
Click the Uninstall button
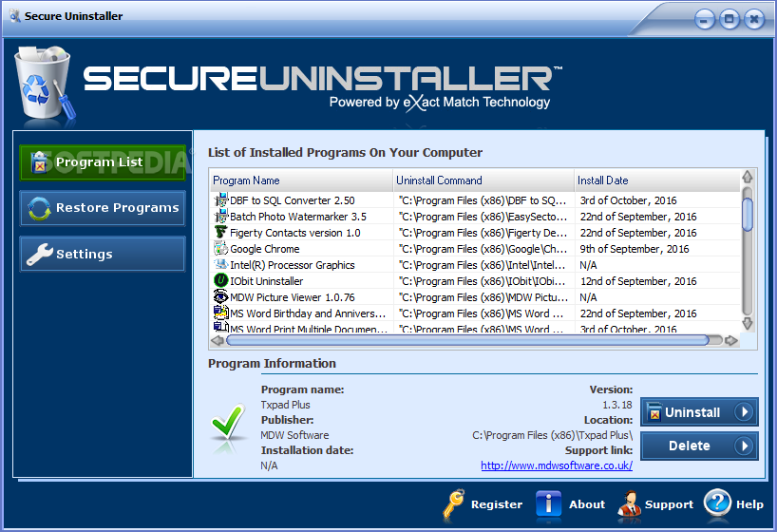[x=699, y=412]
